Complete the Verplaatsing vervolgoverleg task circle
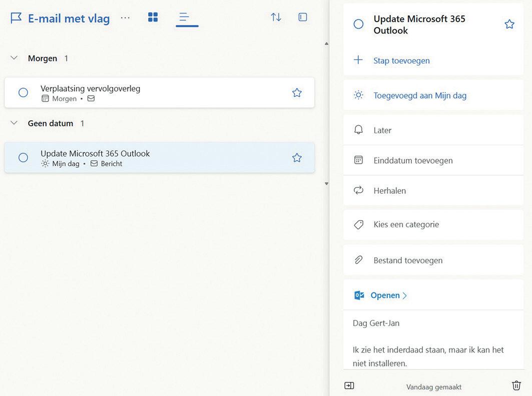This screenshot has width=532, height=396. 23,93
